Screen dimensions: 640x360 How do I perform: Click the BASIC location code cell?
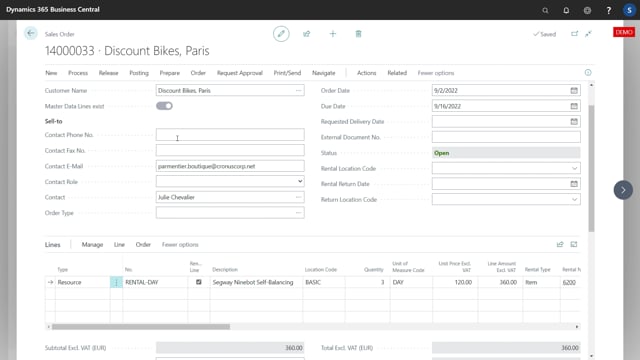click(x=324, y=282)
